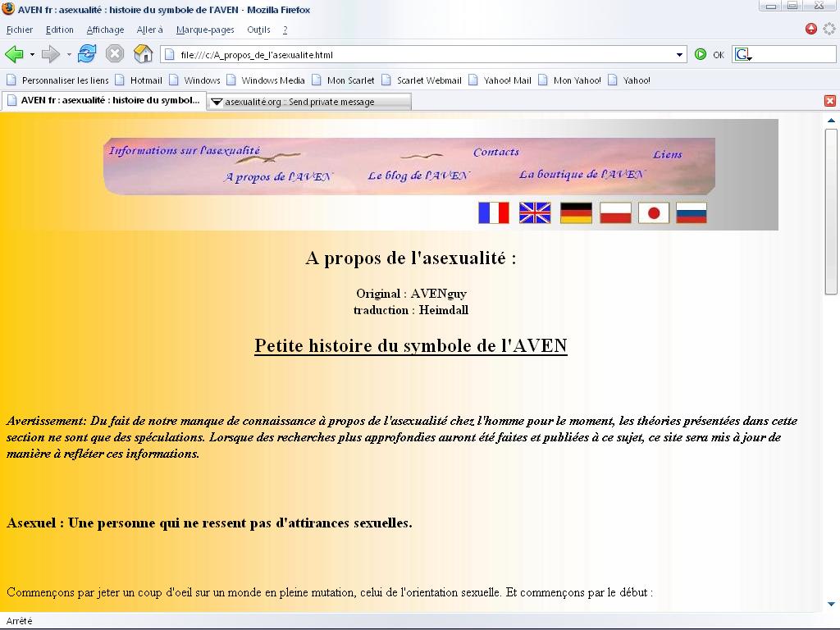Click the Liens banner link
This screenshot has width=840, height=630.
[668, 154]
